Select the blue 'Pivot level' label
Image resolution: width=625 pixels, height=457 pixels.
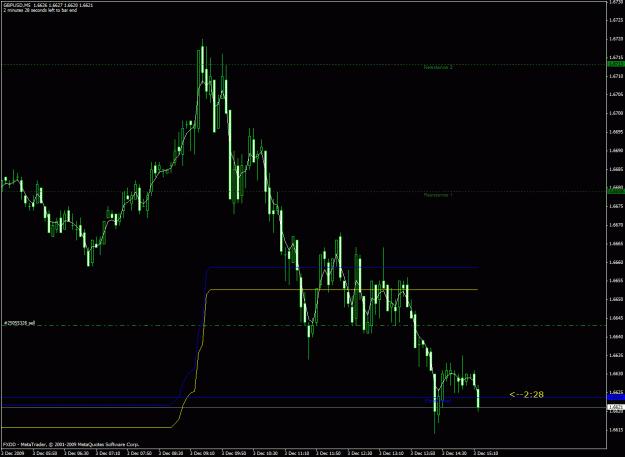(x=438, y=401)
